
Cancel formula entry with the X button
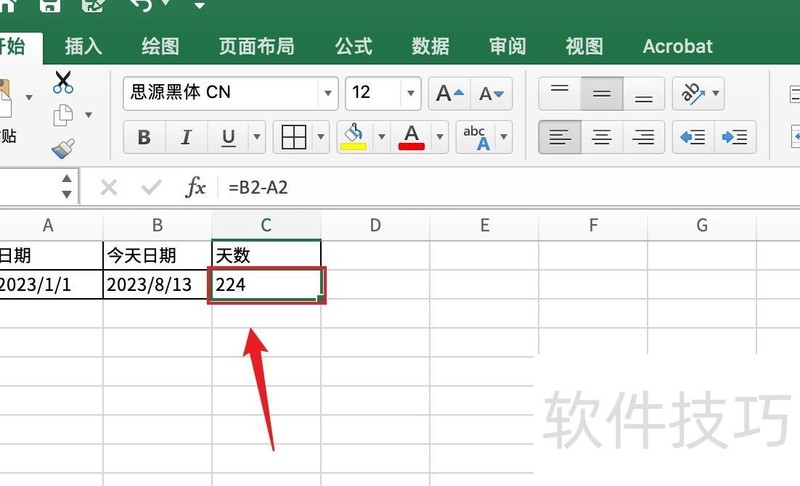[109, 188]
